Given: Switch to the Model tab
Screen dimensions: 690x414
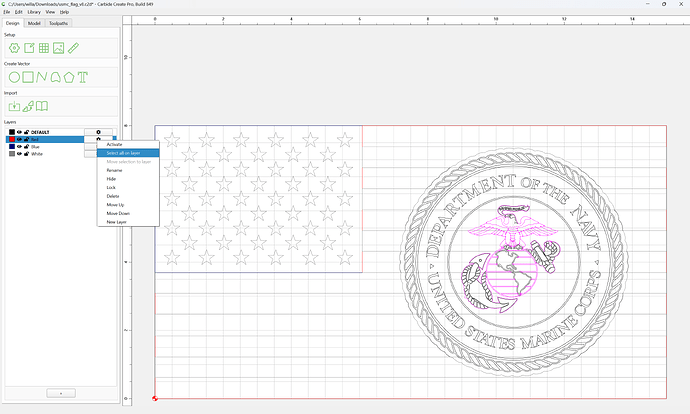Looking at the screenshot, I should click(x=34, y=23).
